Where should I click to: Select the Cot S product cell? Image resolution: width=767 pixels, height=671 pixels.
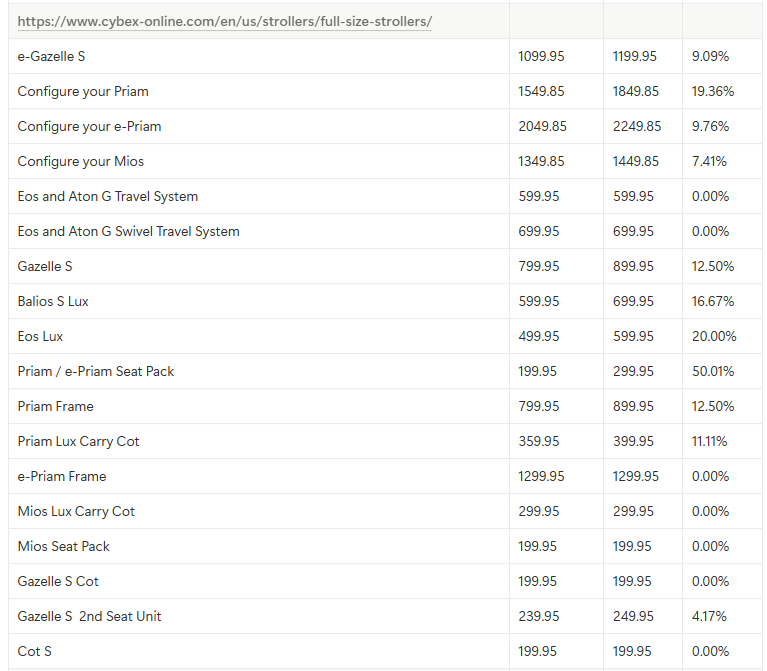259,651
